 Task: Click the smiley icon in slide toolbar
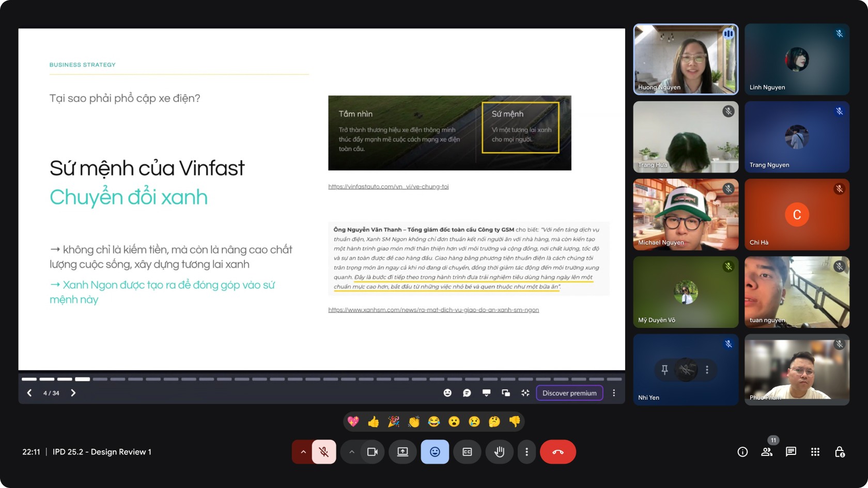pyautogui.click(x=447, y=393)
